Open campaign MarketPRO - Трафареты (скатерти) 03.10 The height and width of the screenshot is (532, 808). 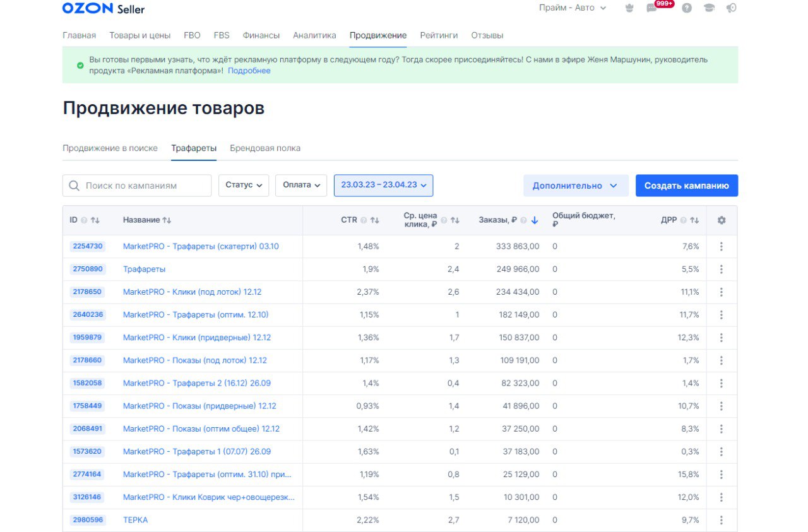[201, 247]
